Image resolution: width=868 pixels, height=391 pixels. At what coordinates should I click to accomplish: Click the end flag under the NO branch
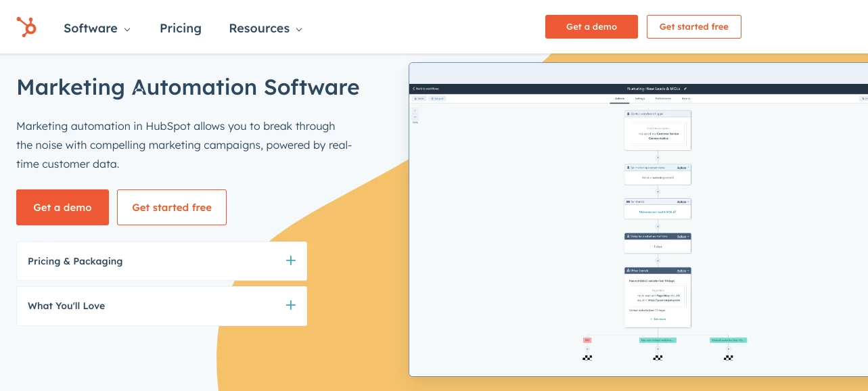(587, 358)
